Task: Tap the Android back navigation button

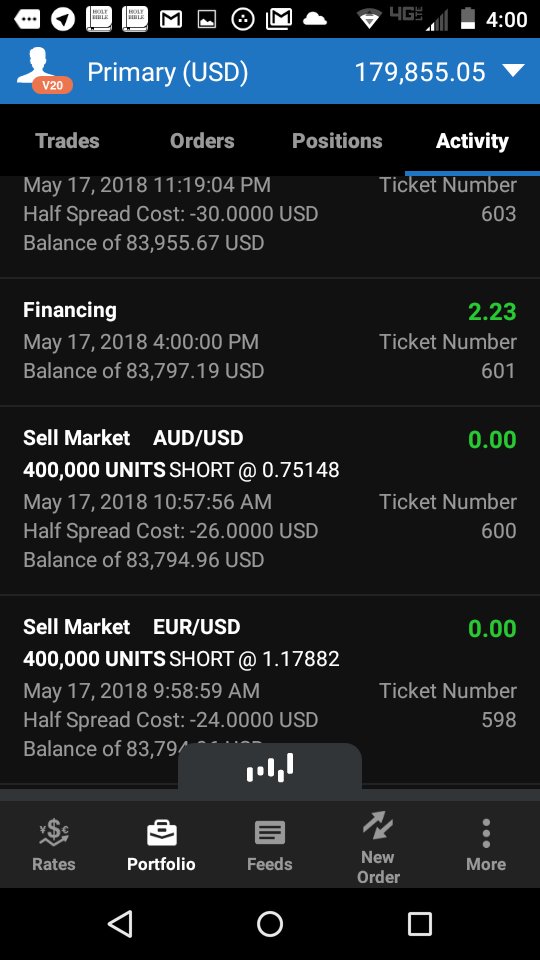Action: 120,923
